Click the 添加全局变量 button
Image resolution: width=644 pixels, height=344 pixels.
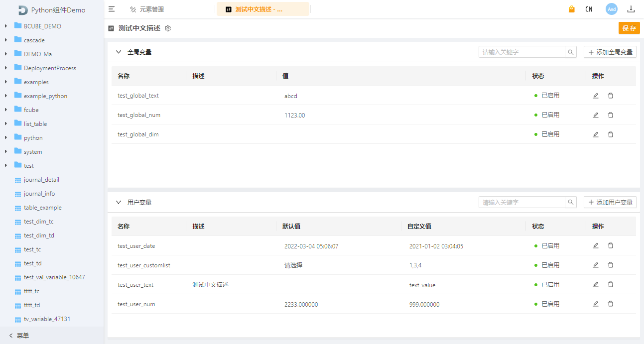pos(610,52)
